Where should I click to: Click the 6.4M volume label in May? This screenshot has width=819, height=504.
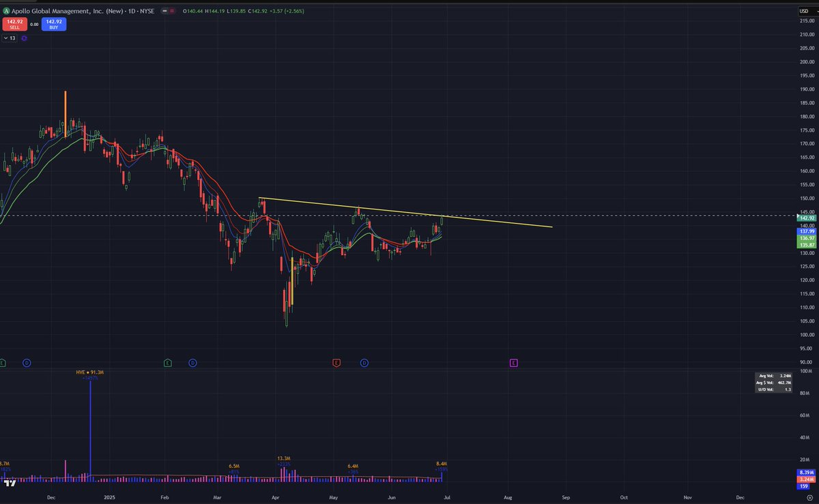coord(353,466)
